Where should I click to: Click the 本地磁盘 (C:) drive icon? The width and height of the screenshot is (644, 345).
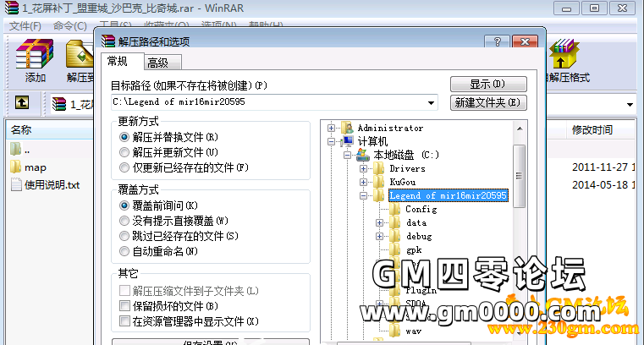click(363, 155)
